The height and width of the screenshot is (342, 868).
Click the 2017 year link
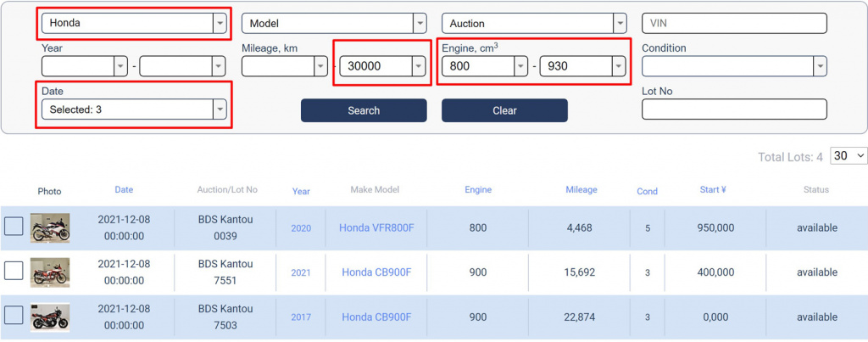point(301,317)
